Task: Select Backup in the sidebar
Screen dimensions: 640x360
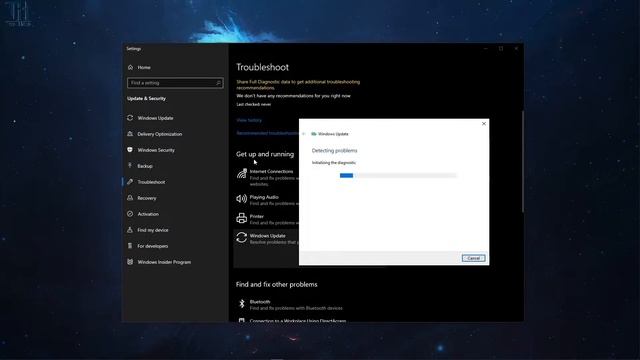Action: click(145, 166)
